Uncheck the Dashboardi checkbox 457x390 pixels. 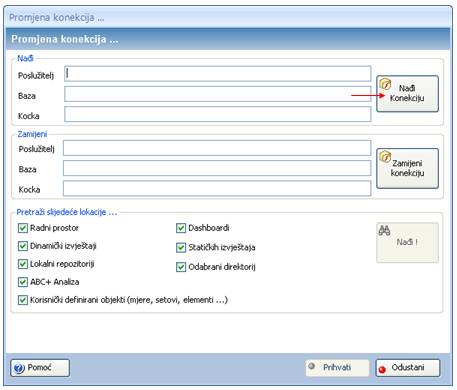point(181,228)
